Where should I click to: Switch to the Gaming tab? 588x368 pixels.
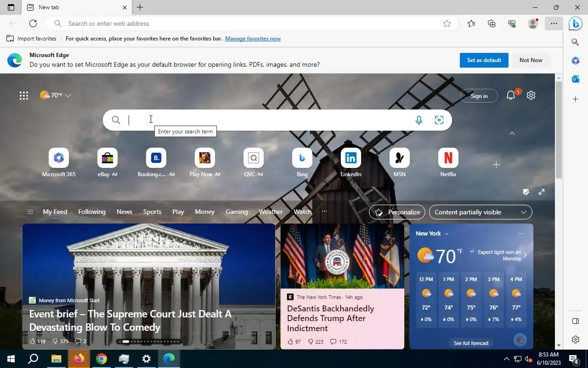click(x=237, y=212)
